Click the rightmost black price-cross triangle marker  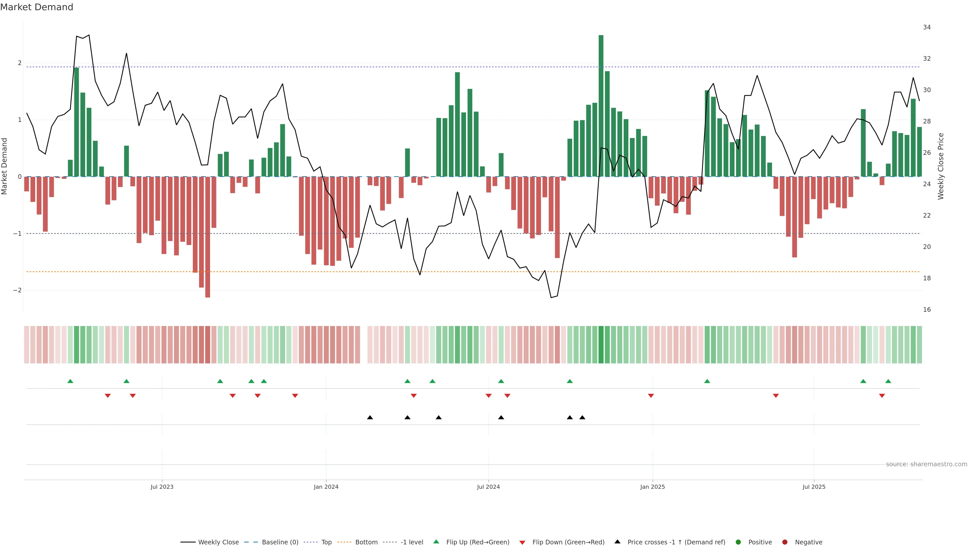click(x=582, y=418)
